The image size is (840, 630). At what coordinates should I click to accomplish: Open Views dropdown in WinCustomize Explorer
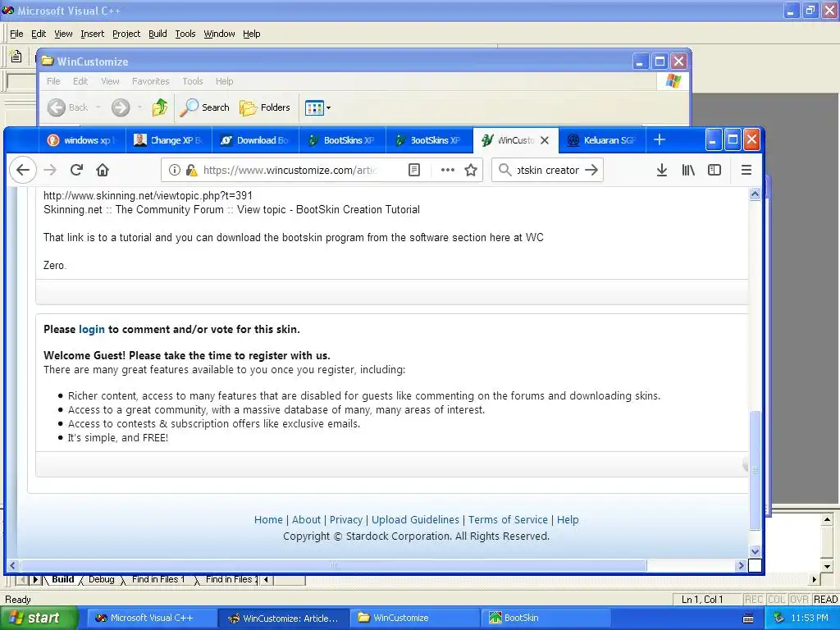(x=317, y=107)
